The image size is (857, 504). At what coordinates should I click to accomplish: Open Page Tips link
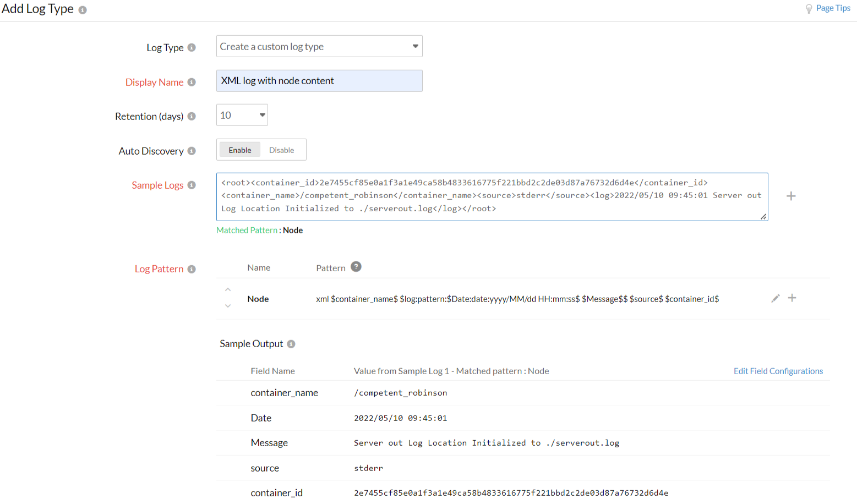[832, 8]
